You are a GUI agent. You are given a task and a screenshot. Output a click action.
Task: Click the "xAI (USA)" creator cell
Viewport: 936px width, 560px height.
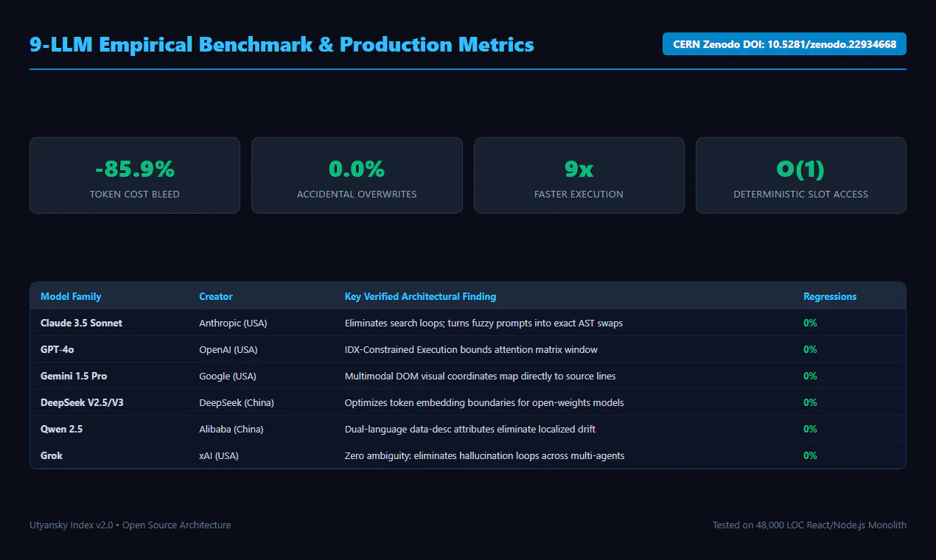[219, 455]
